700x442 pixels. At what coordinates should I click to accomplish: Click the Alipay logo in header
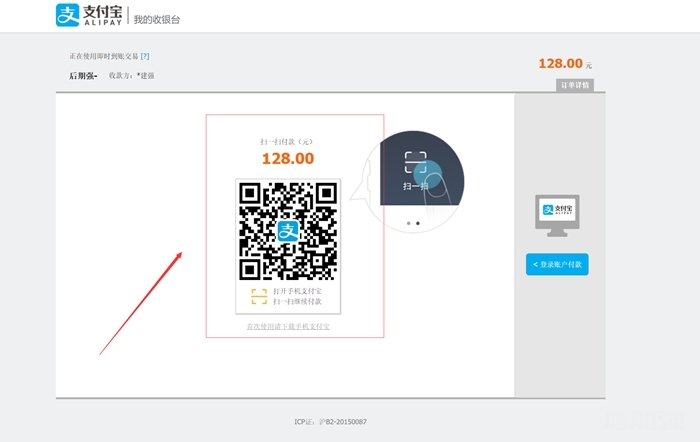[89, 15]
